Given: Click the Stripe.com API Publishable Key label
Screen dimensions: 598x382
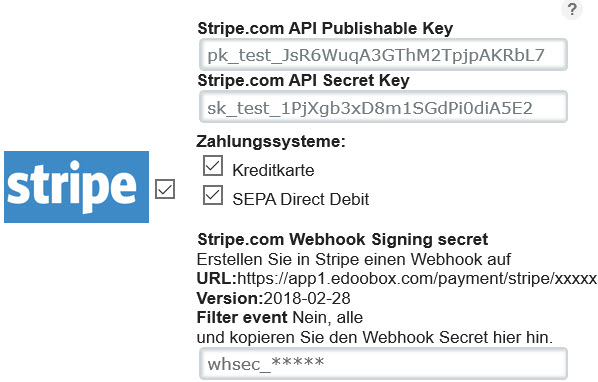Looking at the screenshot, I should pos(325,29).
